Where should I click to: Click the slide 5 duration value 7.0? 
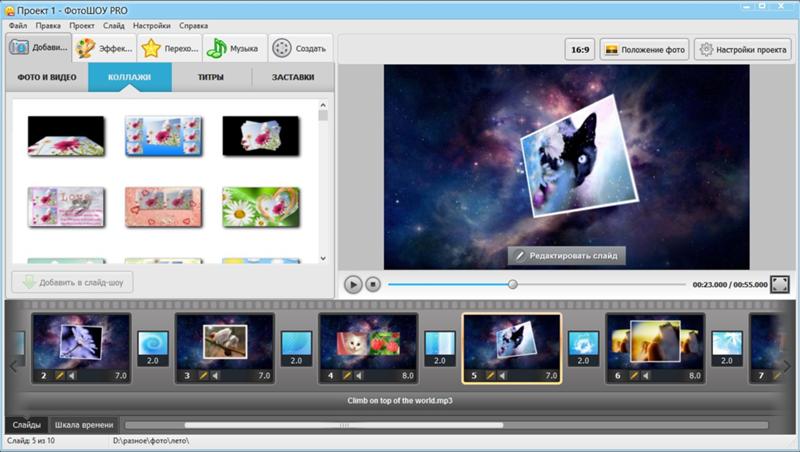pyautogui.click(x=551, y=375)
